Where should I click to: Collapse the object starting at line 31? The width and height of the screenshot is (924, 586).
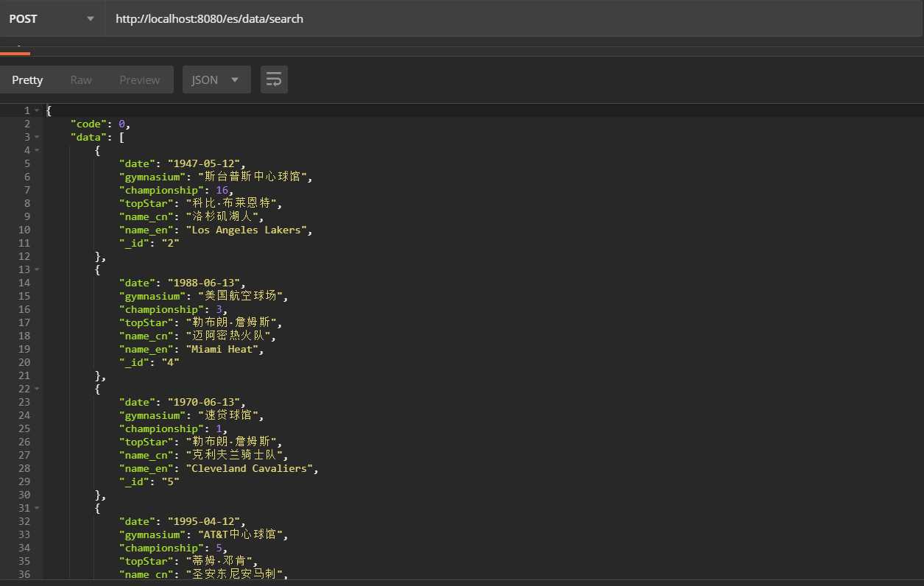click(37, 508)
